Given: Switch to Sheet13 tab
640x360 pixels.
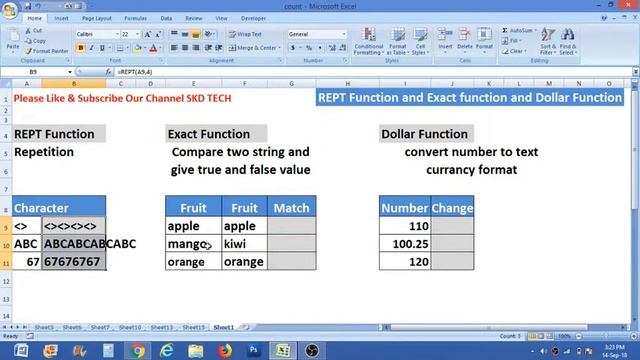Looking at the screenshot, I should point(162,327).
